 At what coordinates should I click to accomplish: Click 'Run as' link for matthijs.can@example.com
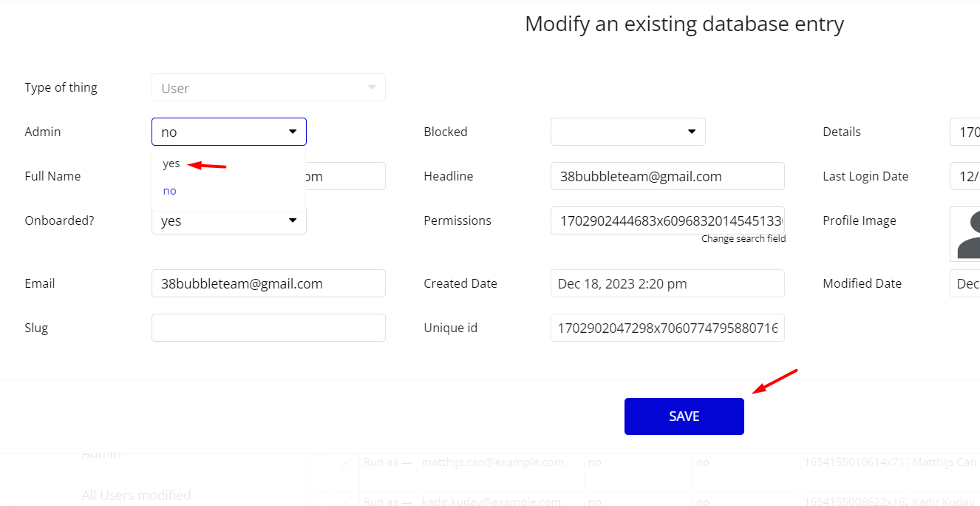point(387,462)
